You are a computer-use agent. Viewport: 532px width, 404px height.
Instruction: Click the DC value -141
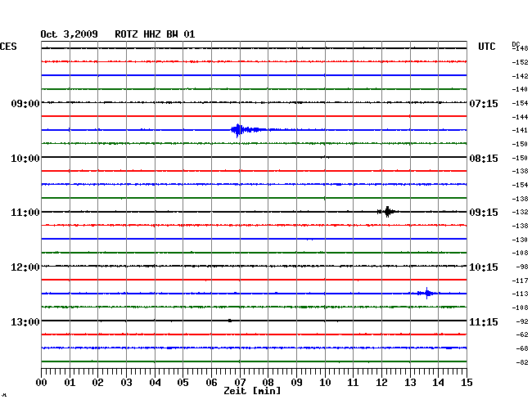[521, 130]
